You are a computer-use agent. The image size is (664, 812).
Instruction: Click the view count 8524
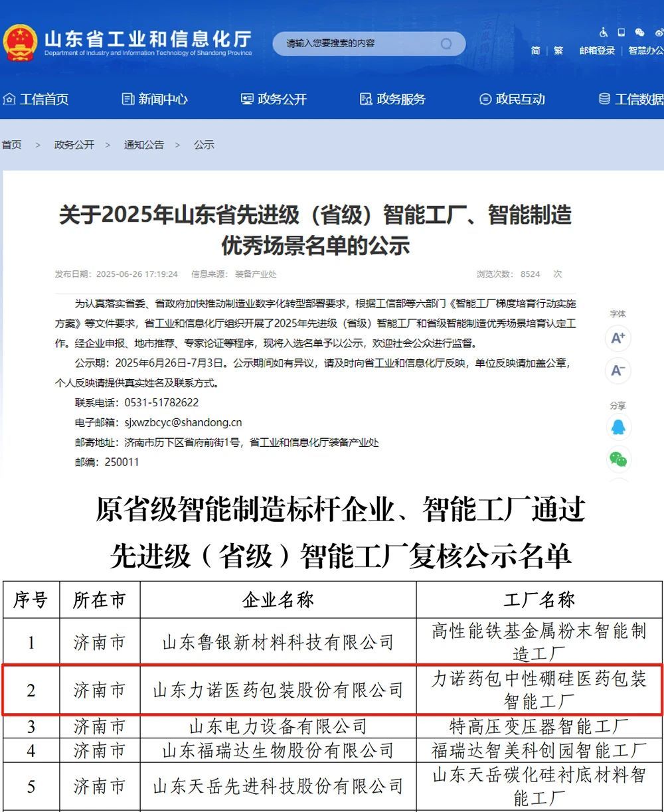(530, 274)
